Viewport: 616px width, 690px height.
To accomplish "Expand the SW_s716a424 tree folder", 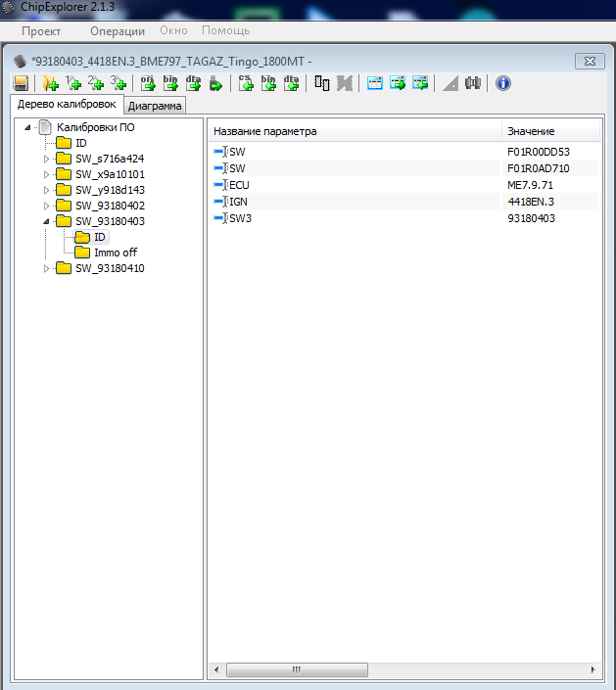I will (x=46, y=159).
